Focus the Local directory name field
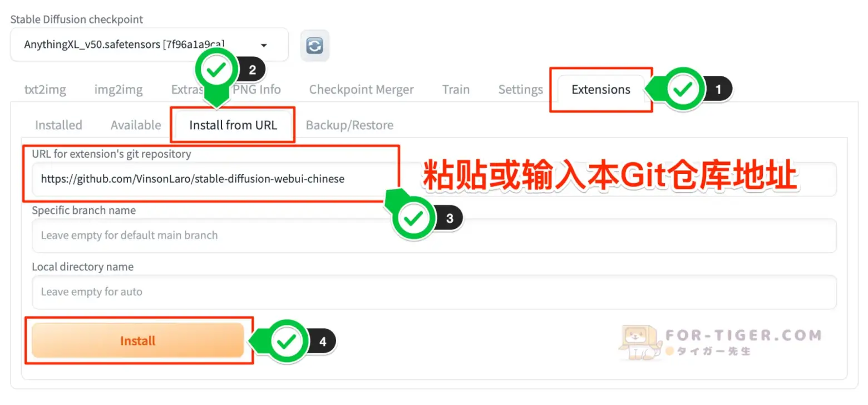This screenshot has width=868, height=405. 434,292
